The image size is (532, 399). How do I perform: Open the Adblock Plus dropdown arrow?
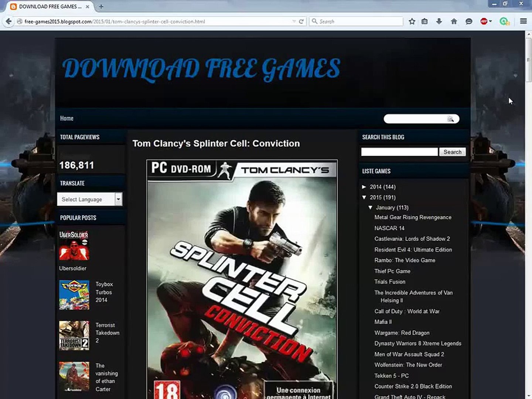491,21
